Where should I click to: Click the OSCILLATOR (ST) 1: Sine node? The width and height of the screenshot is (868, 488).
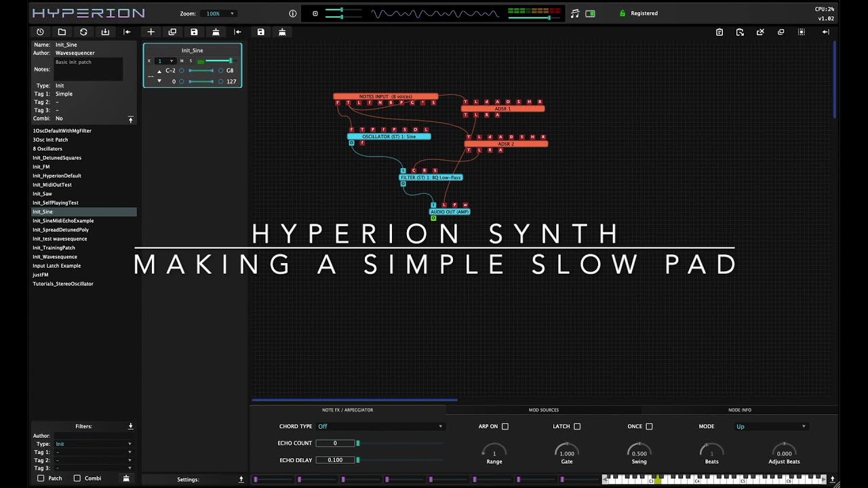(x=389, y=137)
